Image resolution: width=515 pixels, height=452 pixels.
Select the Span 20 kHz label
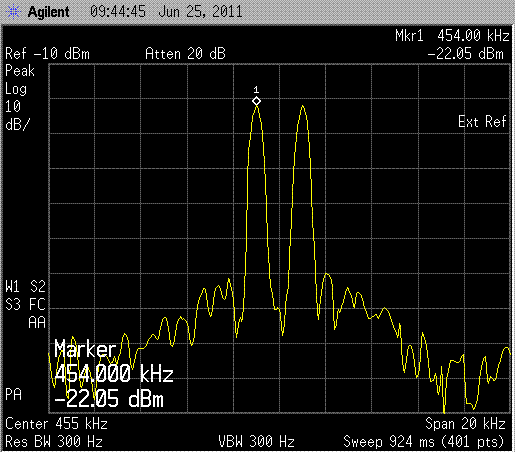(x=465, y=424)
